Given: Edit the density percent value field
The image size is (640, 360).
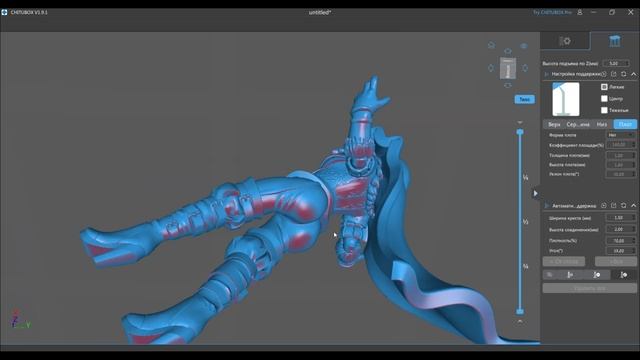Looking at the screenshot, I should (620, 241).
